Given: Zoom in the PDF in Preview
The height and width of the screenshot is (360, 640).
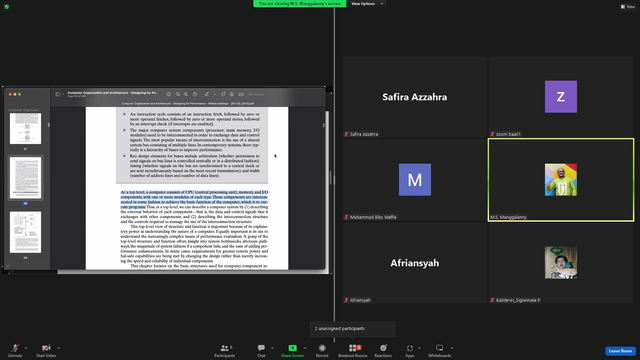Looking at the screenshot, I should coord(186,94).
